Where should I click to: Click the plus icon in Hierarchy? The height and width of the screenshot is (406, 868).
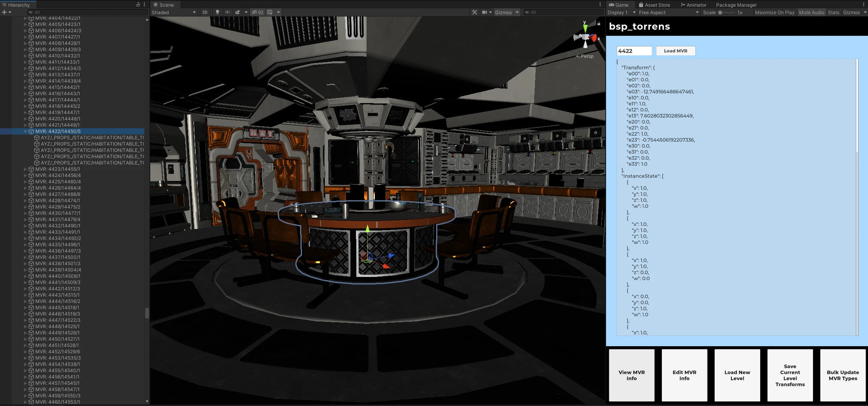point(4,12)
